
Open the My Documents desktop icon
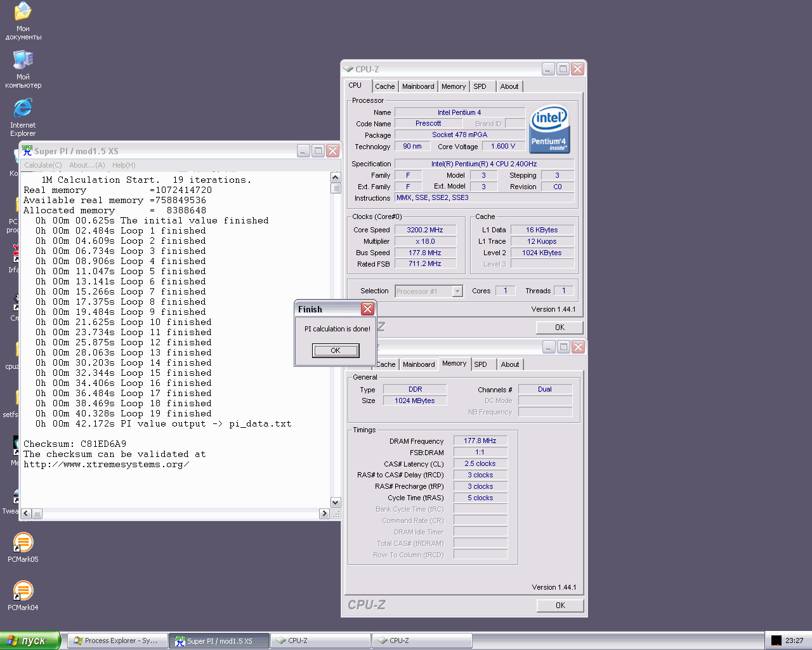pyautogui.click(x=23, y=21)
